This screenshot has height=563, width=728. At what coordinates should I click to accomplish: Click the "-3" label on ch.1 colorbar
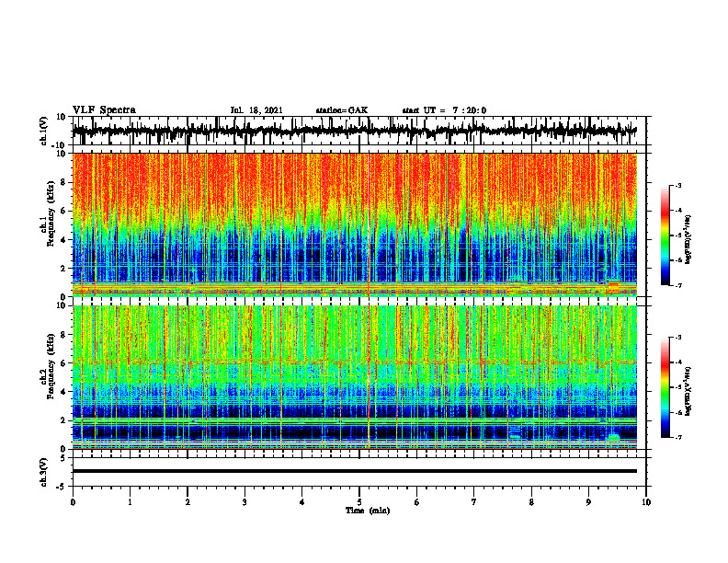pyautogui.click(x=677, y=185)
